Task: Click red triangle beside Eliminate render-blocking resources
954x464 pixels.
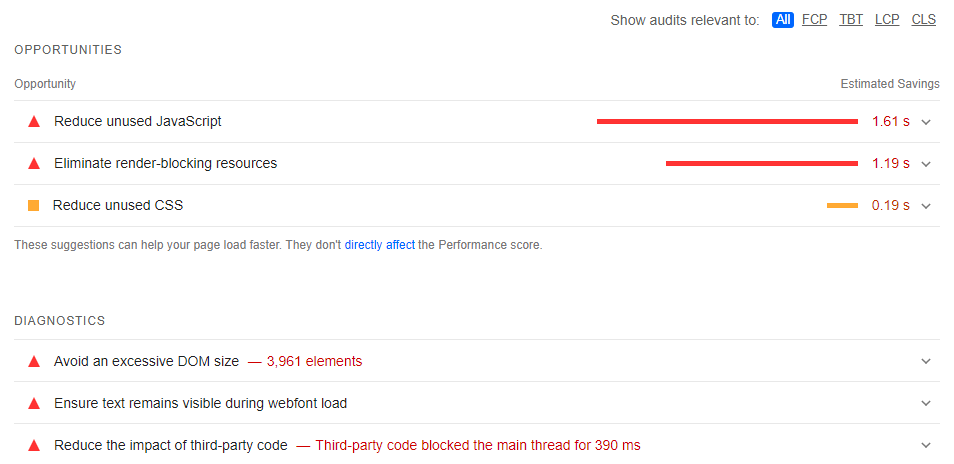Action: [34, 164]
